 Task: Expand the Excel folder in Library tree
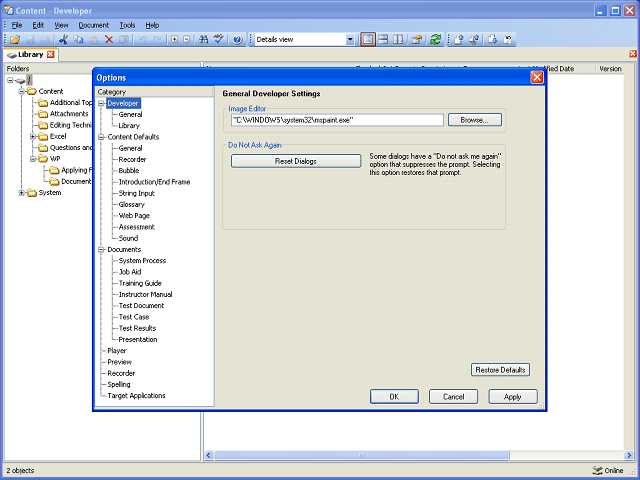33,136
